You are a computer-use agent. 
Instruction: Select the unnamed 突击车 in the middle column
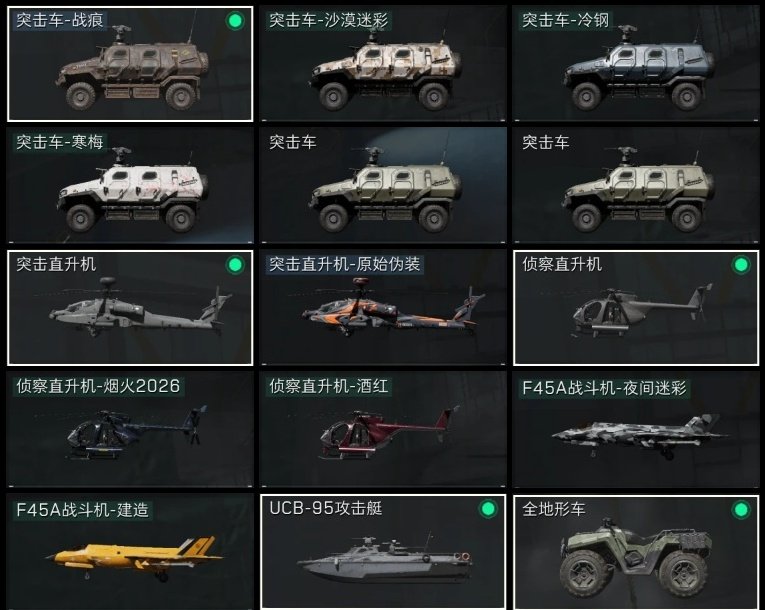(x=383, y=185)
